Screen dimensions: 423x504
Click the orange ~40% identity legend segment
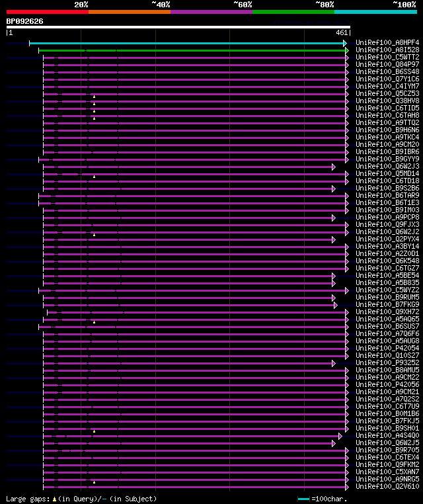click(x=130, y=12)
